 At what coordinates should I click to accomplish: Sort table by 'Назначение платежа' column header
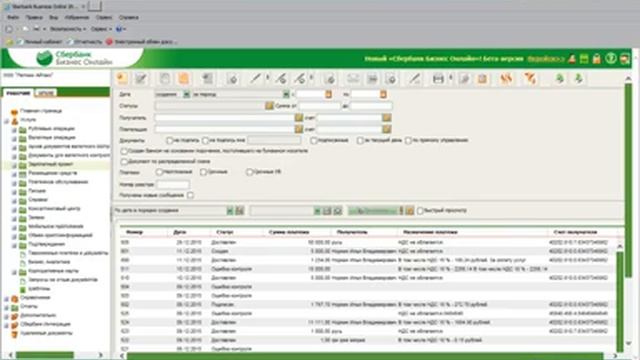pyautogui.click(x=430, y=232)
